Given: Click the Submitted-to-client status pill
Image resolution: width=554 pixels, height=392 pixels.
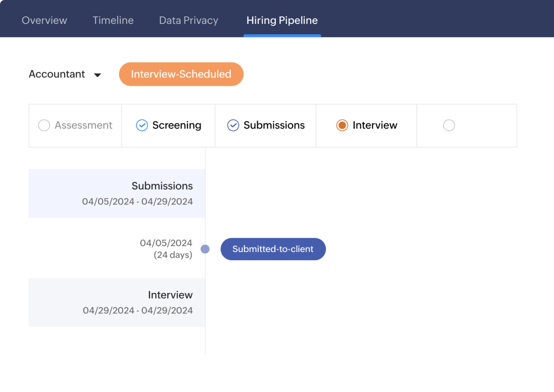Looking at the screenshot, I should coord(273,249).
